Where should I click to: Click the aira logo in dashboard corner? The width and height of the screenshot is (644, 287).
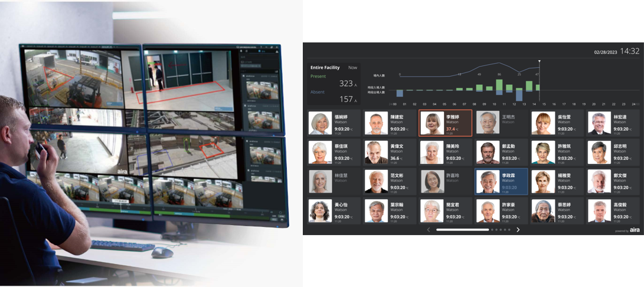tap(635, 230)
